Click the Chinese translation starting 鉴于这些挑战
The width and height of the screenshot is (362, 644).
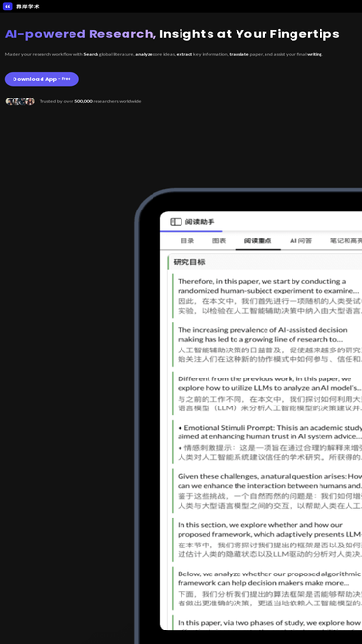pos(269,501)
